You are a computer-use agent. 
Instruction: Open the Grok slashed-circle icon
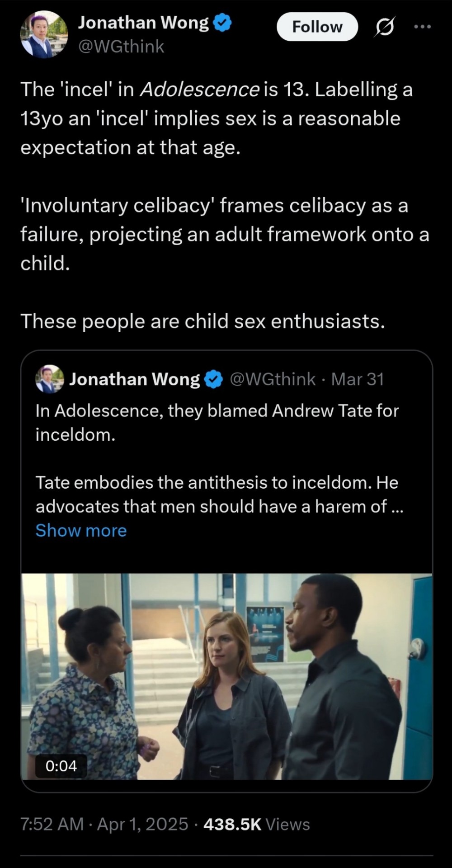[385, 27]
